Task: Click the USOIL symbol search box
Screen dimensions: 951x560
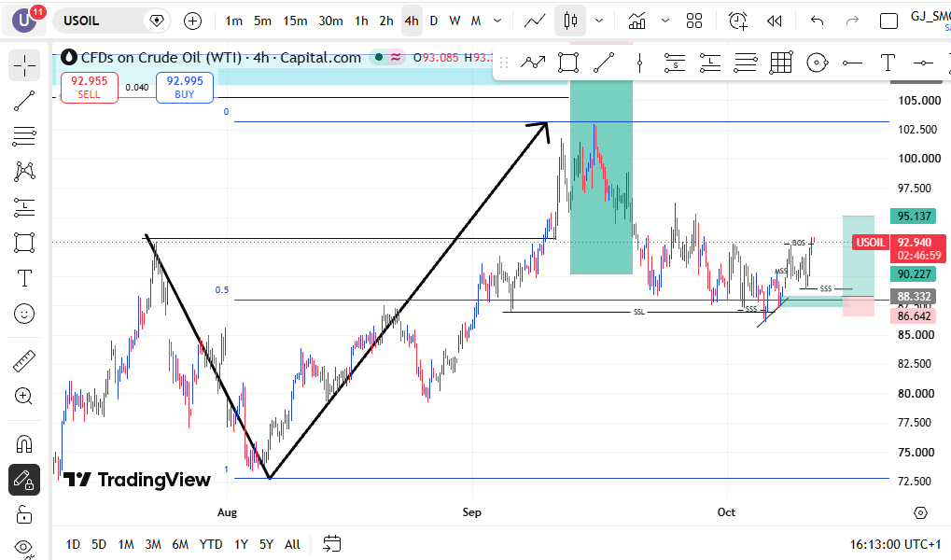Action: (112, 21)
